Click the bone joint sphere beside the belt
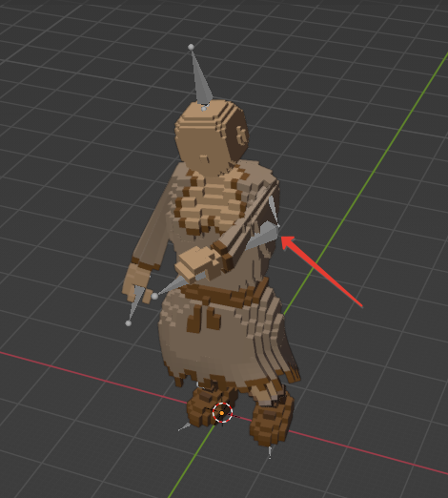 pyautogui.click(x=154, y=297)
